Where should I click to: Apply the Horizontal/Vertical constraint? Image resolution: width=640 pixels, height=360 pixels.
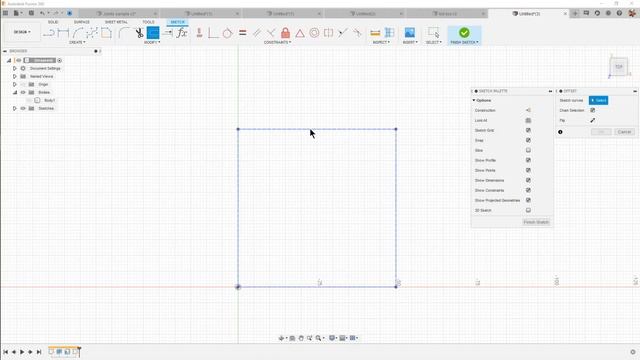(199, 33)
